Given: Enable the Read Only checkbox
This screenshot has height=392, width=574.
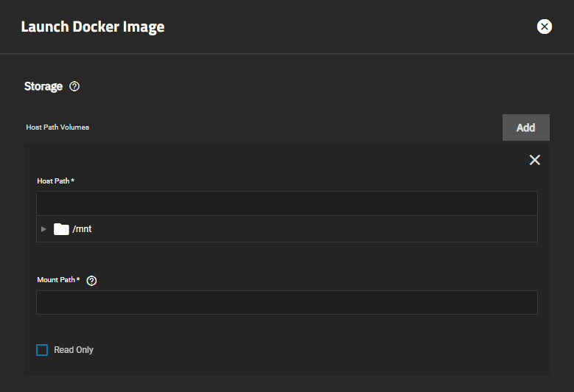Looking at the screenshot, I should point(42,350).
